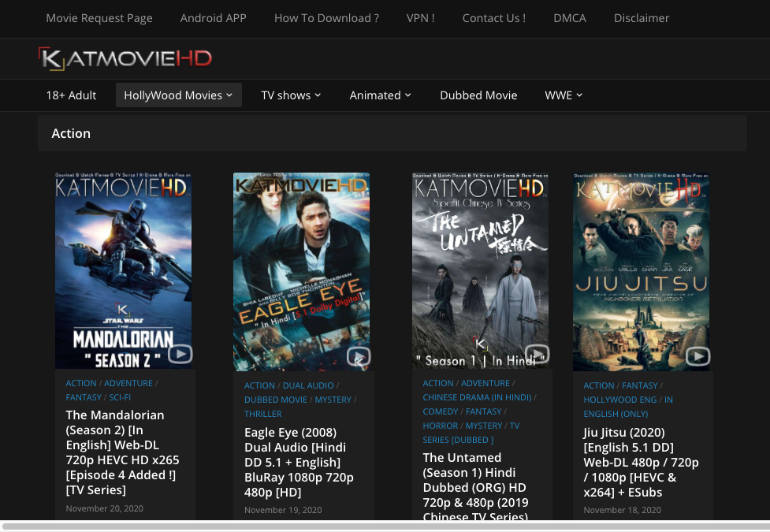Click ACTION tag under The Mandalorian

coord(81,383)
